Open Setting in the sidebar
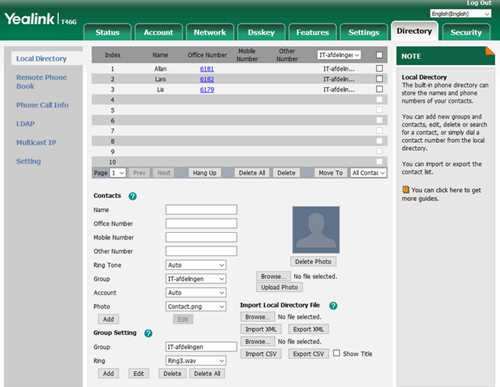 (29, 161)
